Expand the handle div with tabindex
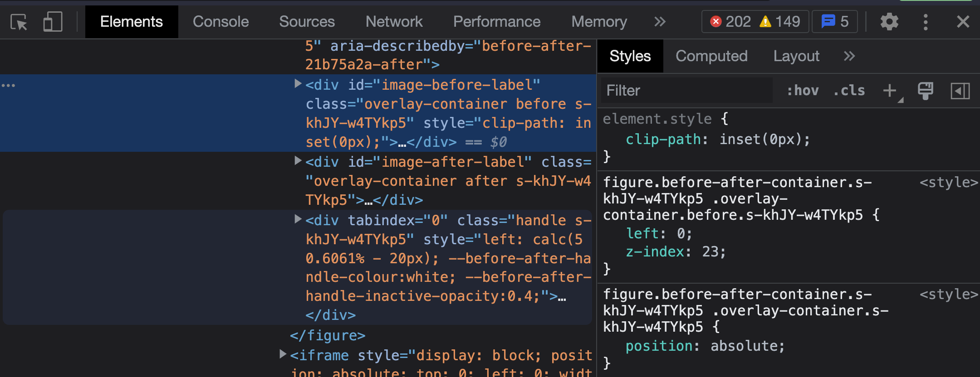Image resolution: width=980 pixels, height=377 pixels. 298,219
